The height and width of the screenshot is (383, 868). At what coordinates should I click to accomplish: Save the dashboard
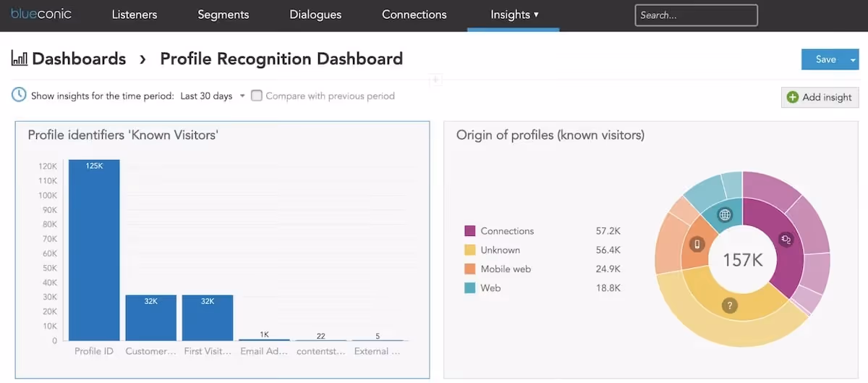(x=825, y=59)
